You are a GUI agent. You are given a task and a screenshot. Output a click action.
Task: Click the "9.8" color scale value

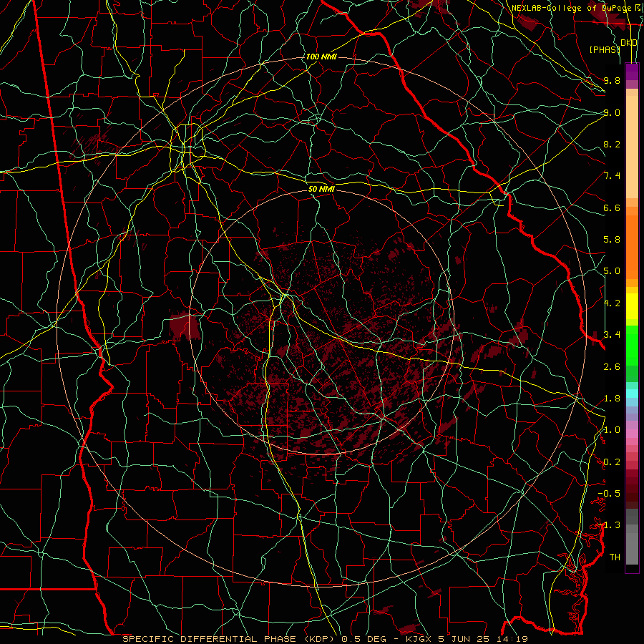(612, 80)
